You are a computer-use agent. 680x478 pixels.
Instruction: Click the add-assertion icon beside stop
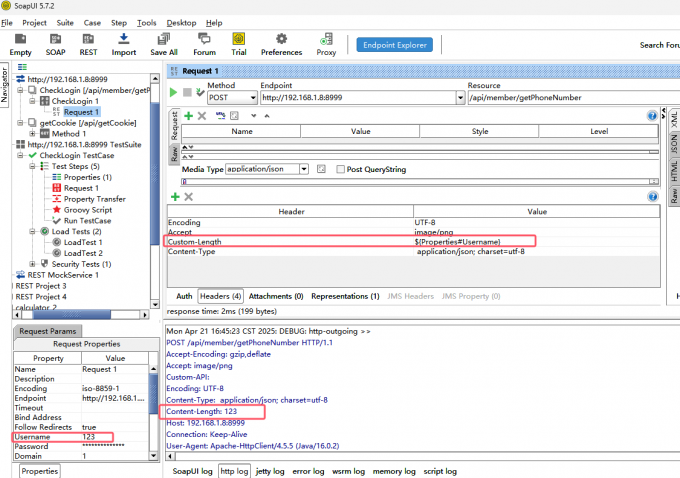(x=200, y=92)
